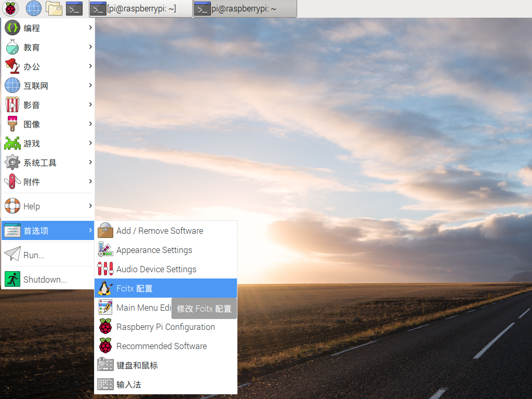Click the Add / Remove Software package icon
Screen dimensions: 532x399
[105, 230]
